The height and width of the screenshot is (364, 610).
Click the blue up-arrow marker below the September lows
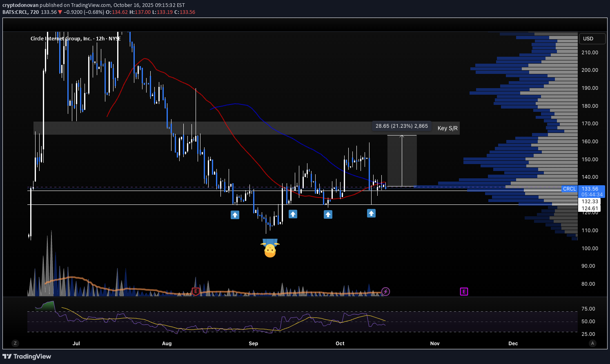(x=293, y=214)
